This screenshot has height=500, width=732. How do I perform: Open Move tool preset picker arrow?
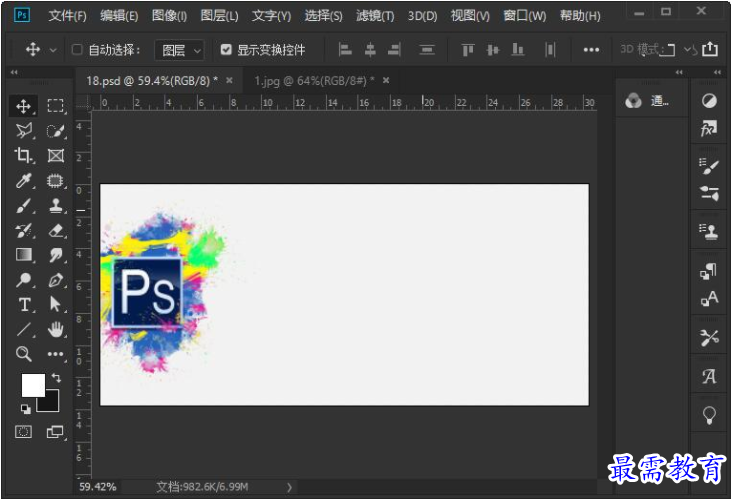pyautogui.click(x=53, y=50)
